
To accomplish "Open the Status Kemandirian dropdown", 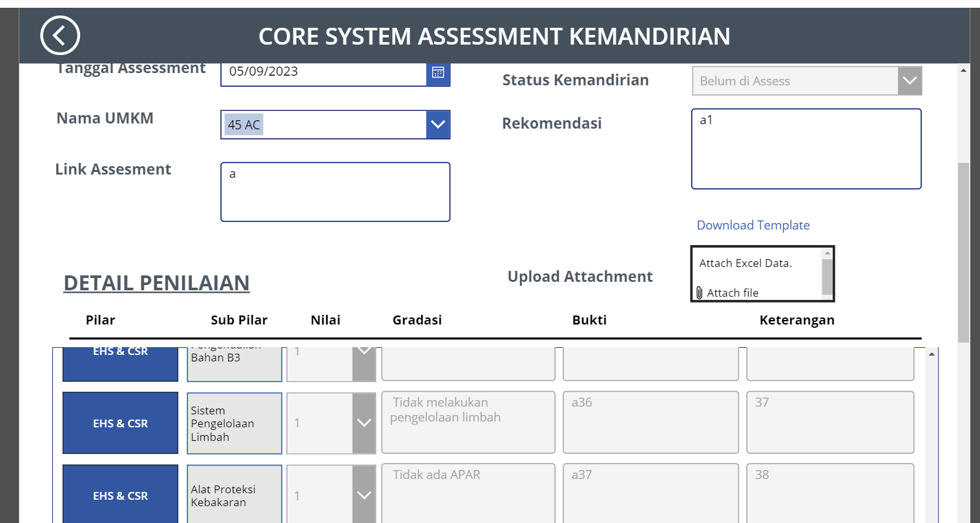I will pos(910,81).
